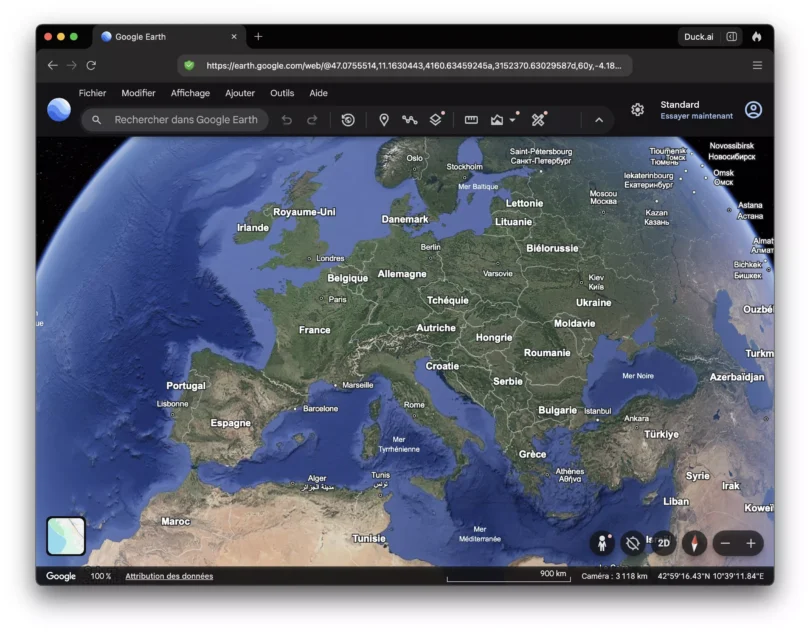
Task: Click the building data layer icon
Action: [x=496, y=120]
